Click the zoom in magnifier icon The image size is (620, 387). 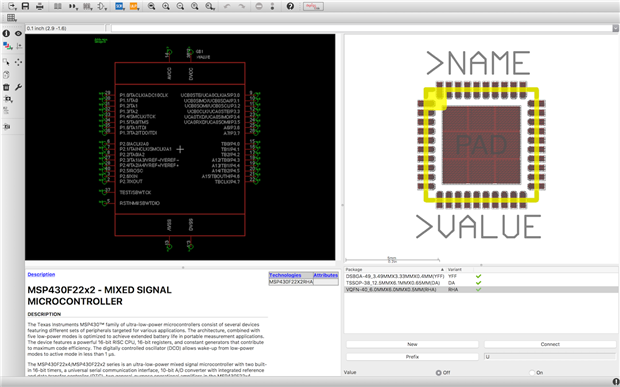pos(166,6)
